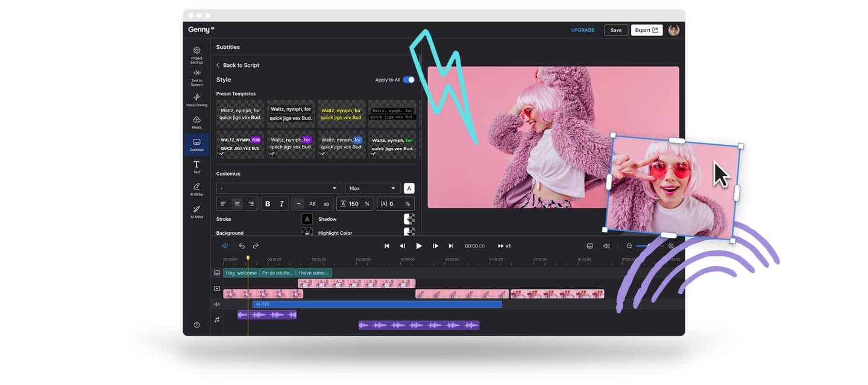Toggle italic text formatting
This screenshot has height=385, width=868.
(280, 203)
